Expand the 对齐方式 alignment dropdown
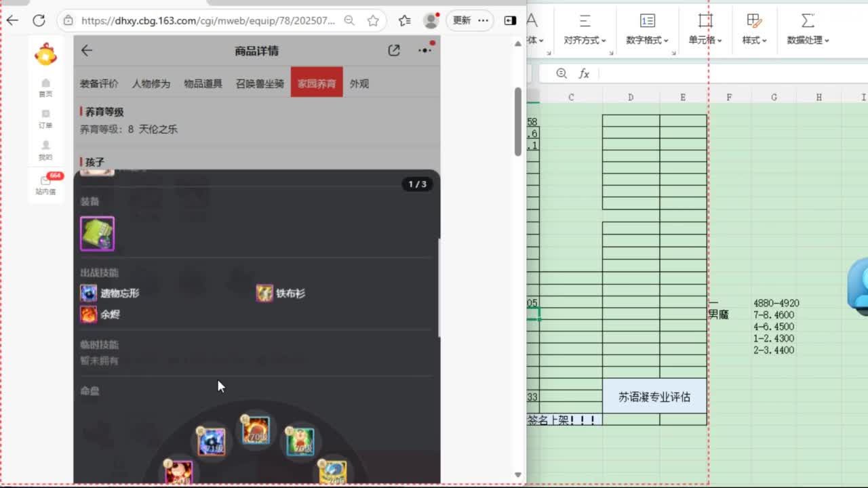 [585, 40]
